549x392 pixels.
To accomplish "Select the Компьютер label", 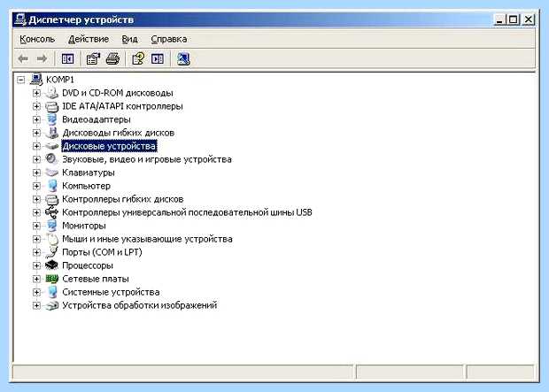I will (x=86, y=186).
